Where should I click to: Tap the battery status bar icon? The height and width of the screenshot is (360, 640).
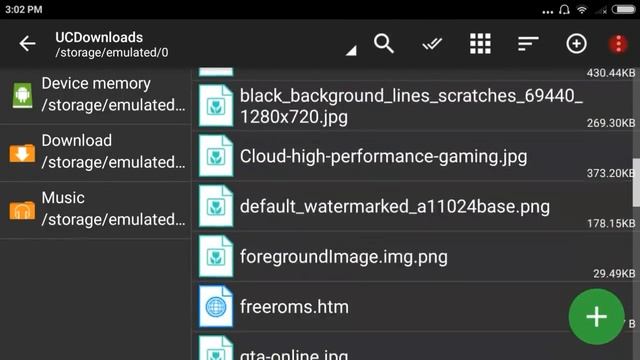pos(624,9)
